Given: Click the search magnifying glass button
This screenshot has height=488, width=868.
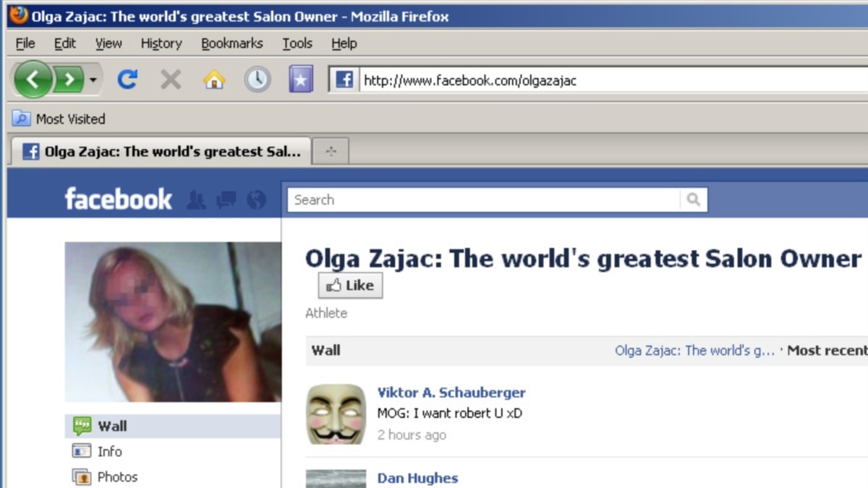Looking at the screenshot, I should [694, 200].
